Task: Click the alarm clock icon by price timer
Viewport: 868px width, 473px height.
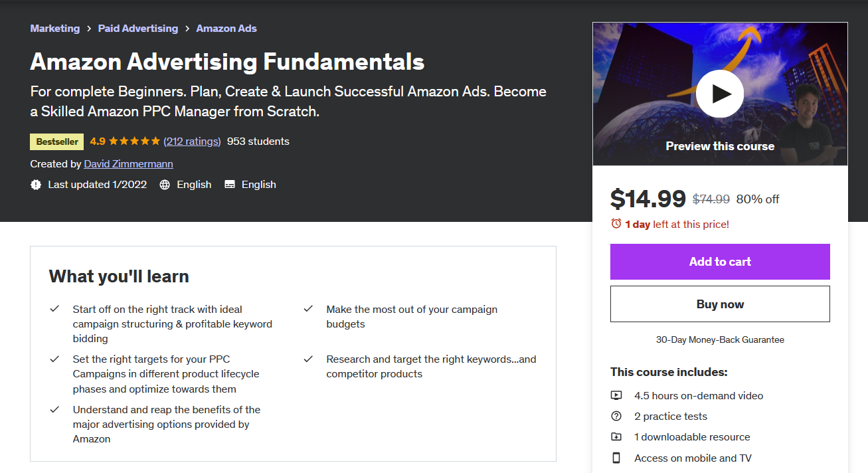Action: pyautogui.click(x=616, y=224)
